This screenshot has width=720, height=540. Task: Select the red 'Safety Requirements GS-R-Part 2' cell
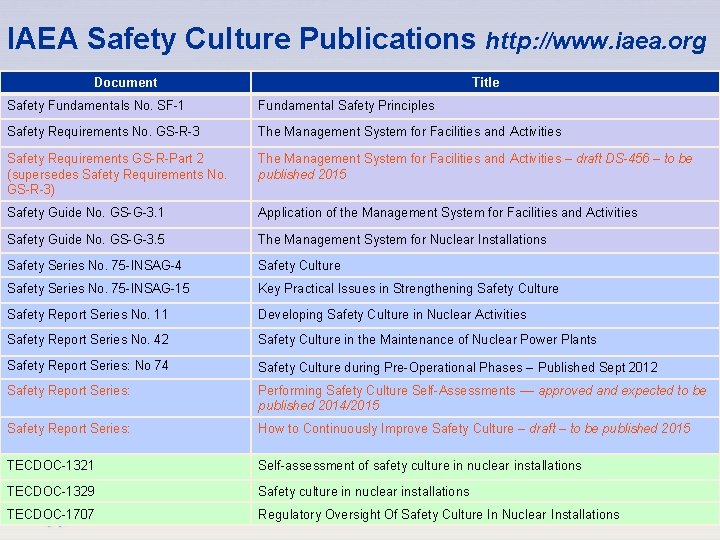[x=125, y=174]
